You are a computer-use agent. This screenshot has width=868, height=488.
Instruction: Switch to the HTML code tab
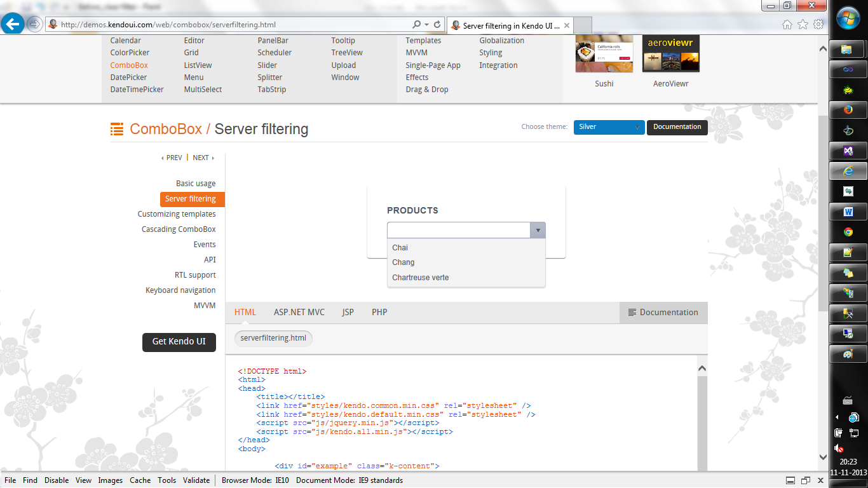pyautogui.click(x=245, y=313)
